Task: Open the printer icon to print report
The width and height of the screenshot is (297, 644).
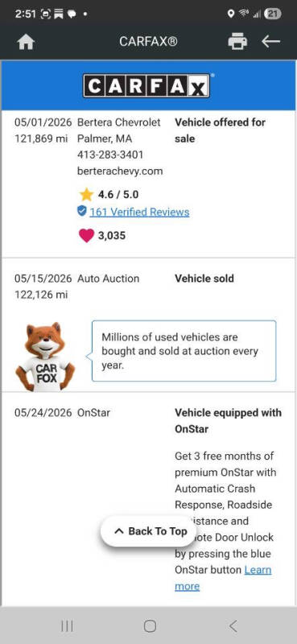Action: [x=237, y=42]
